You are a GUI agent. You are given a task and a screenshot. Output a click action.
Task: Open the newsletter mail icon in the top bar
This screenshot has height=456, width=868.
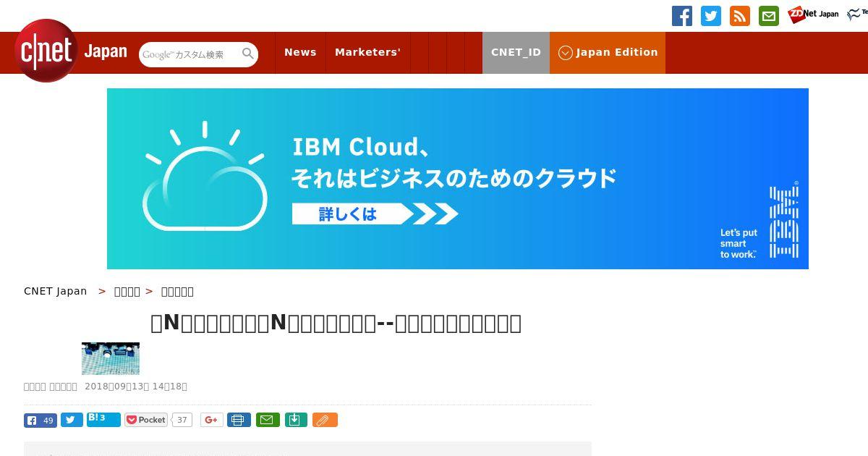(x=769, y=16)
